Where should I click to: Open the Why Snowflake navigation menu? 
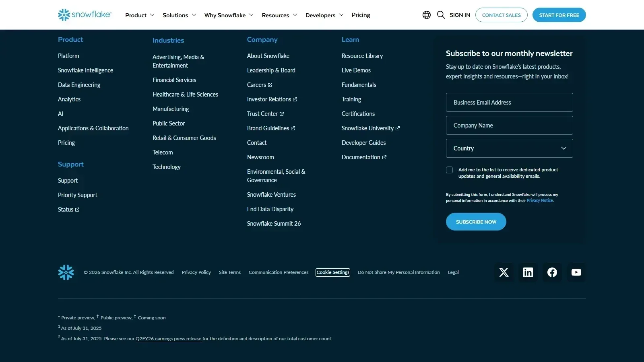[x=225, y=15]
